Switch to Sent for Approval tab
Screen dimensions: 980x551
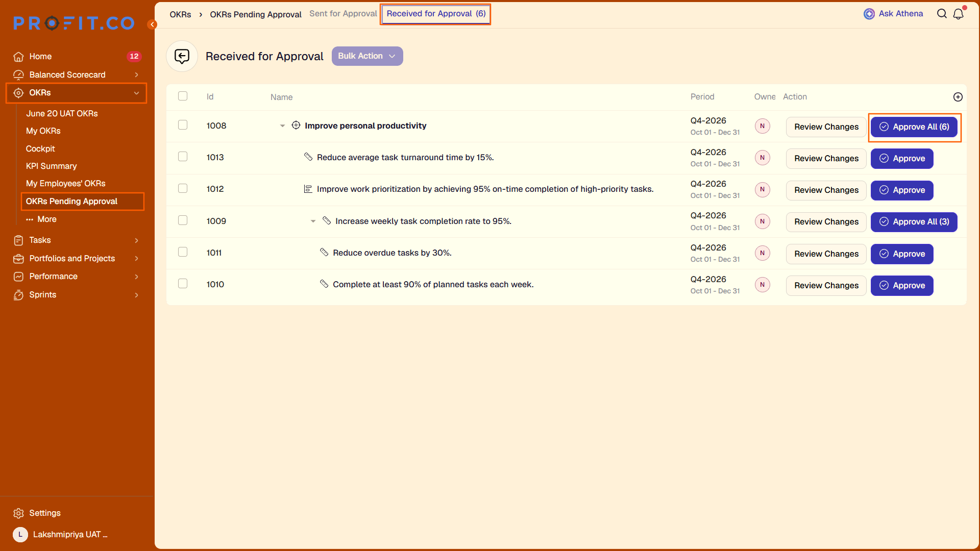(343, 14)
